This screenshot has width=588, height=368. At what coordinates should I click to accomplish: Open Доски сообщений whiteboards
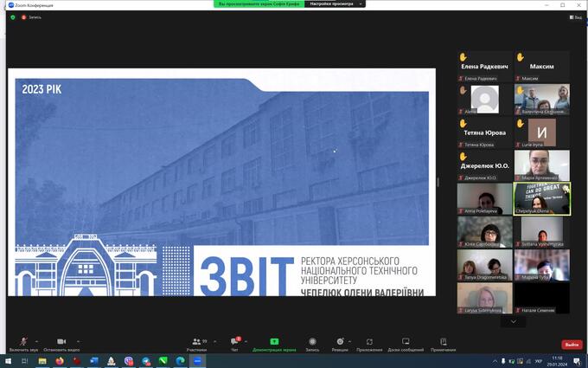406,343
